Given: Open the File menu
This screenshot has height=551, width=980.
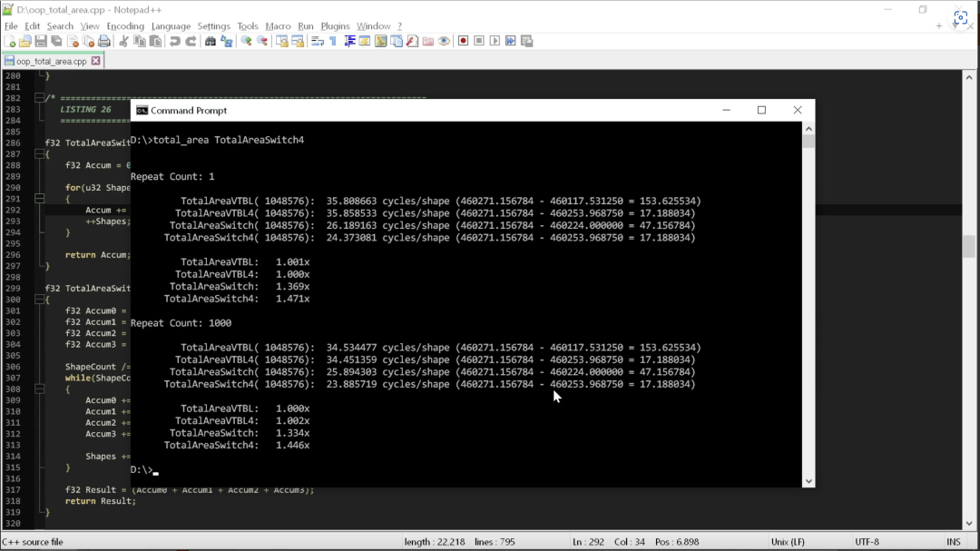Looking at the screenshot, I should [x=11, y=26].
